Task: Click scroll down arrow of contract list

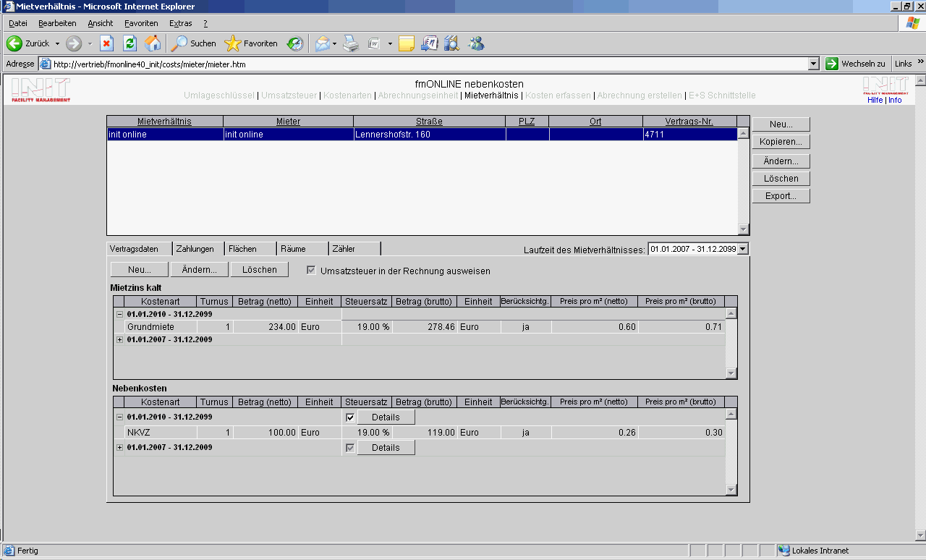Action: pos(743,229)
